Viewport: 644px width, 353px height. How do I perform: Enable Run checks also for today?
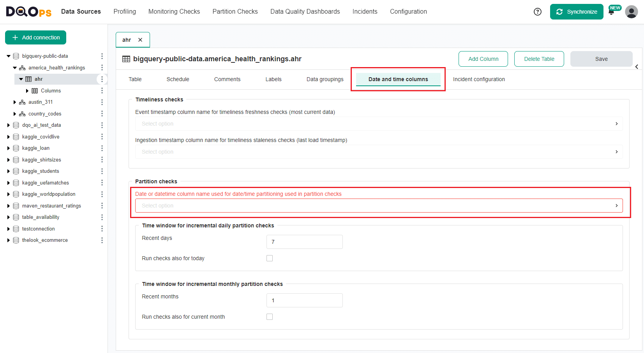point(270,258)
